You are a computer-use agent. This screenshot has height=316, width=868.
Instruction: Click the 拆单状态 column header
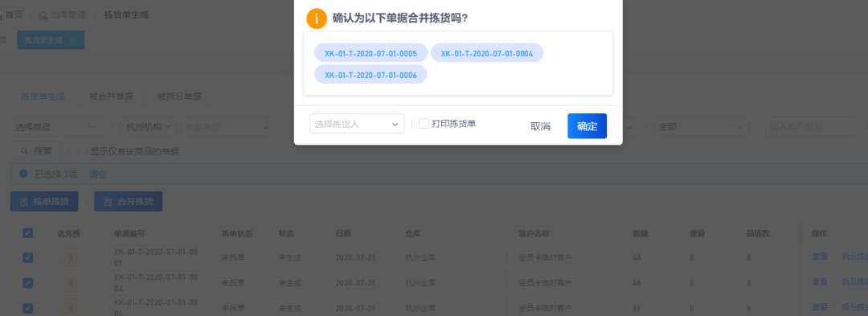click(237, 233)
